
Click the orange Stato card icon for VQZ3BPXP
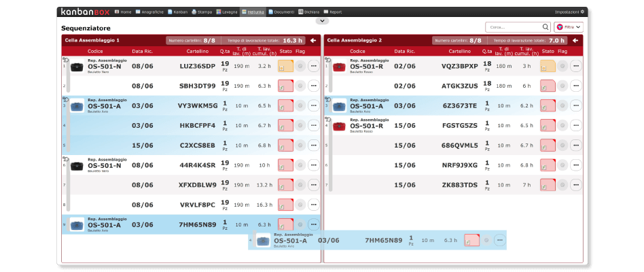[x=548, y=66]
